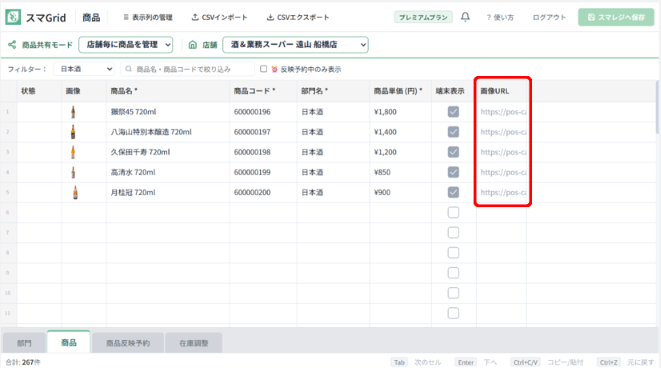
Task: Click row number 1 header
Action: 8,112
